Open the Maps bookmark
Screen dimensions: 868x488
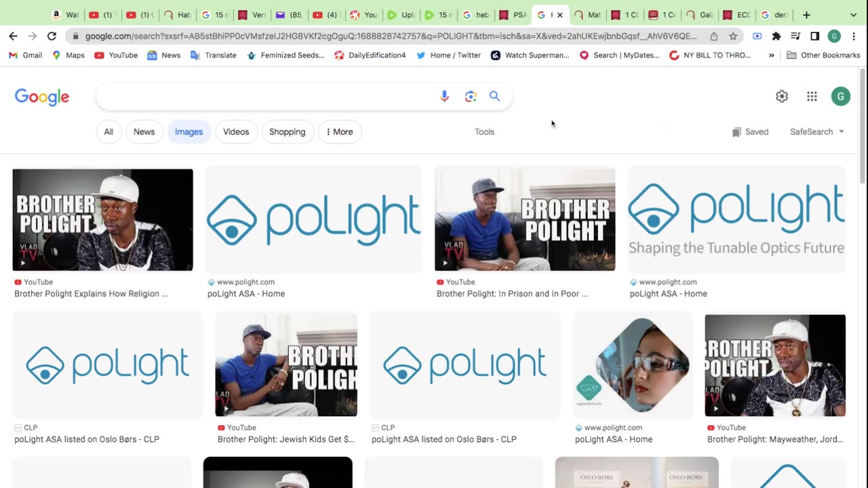68,55
